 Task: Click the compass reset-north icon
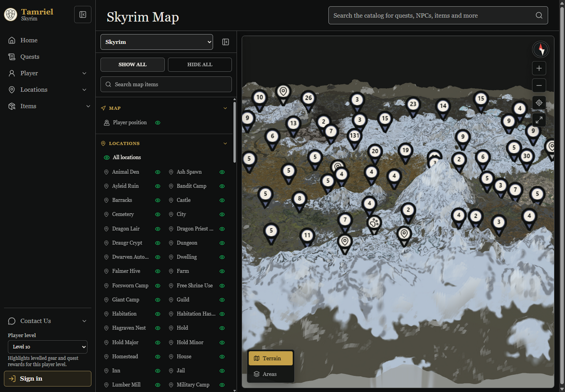click(541, 49)
